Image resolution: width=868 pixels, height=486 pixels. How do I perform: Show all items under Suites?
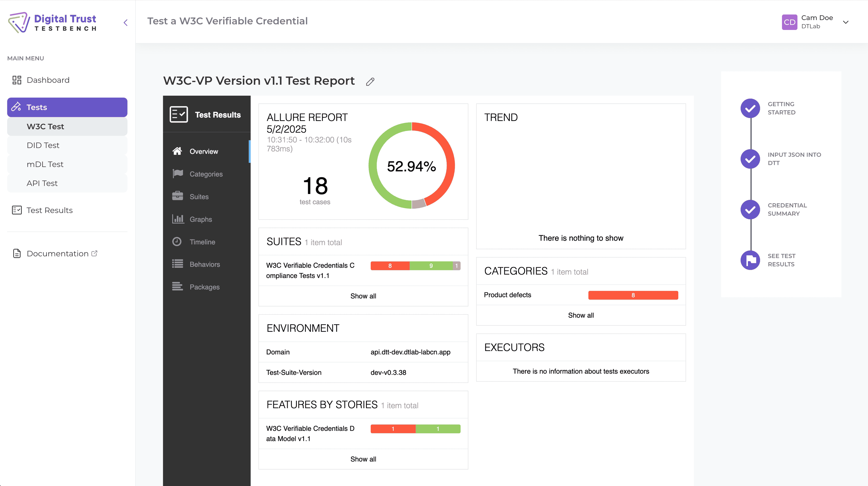click(363, 296)
